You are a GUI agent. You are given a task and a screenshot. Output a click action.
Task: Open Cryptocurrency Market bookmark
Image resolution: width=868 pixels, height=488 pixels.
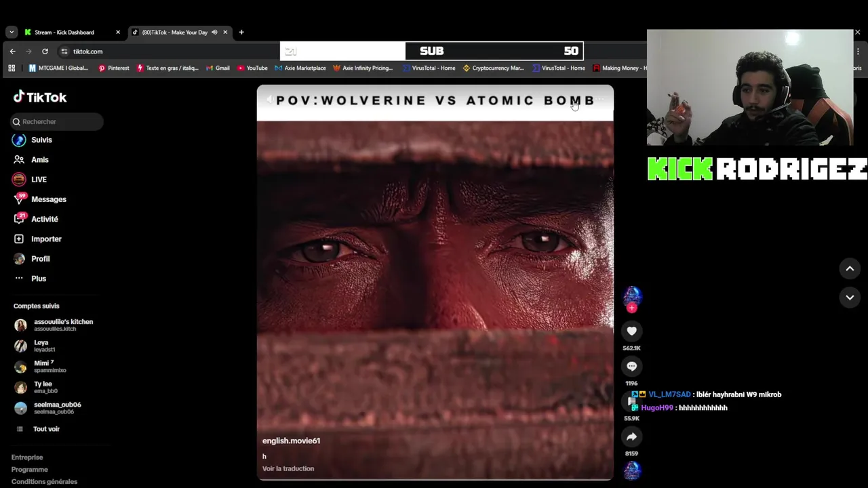coord(493,68)
